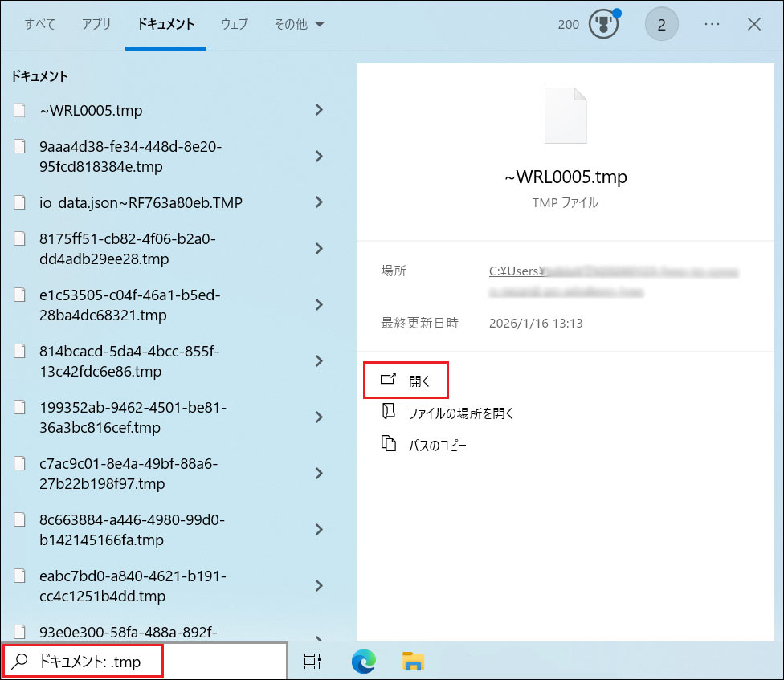The image size is (784, 680).
Task: Click the account badge showing 2
Action: [662, 24]
